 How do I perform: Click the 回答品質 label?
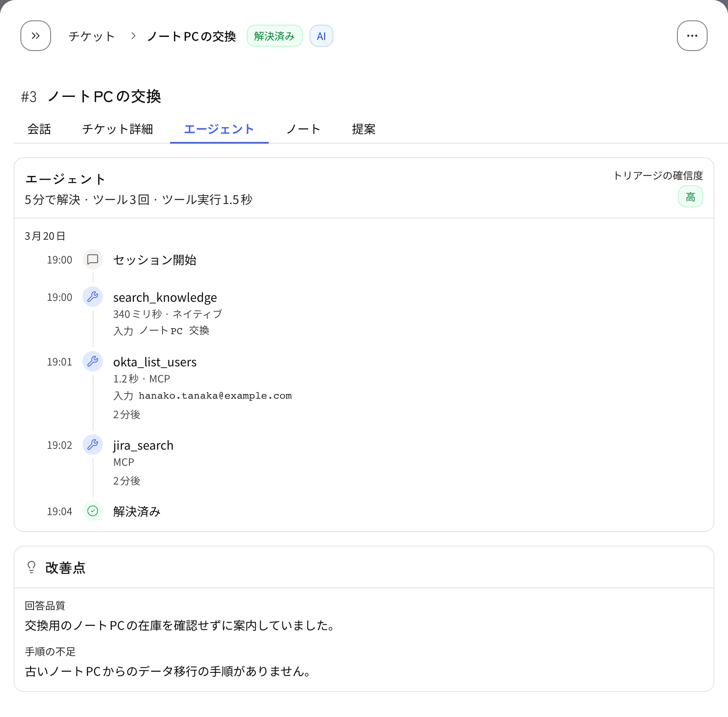(x=45, y=606)
